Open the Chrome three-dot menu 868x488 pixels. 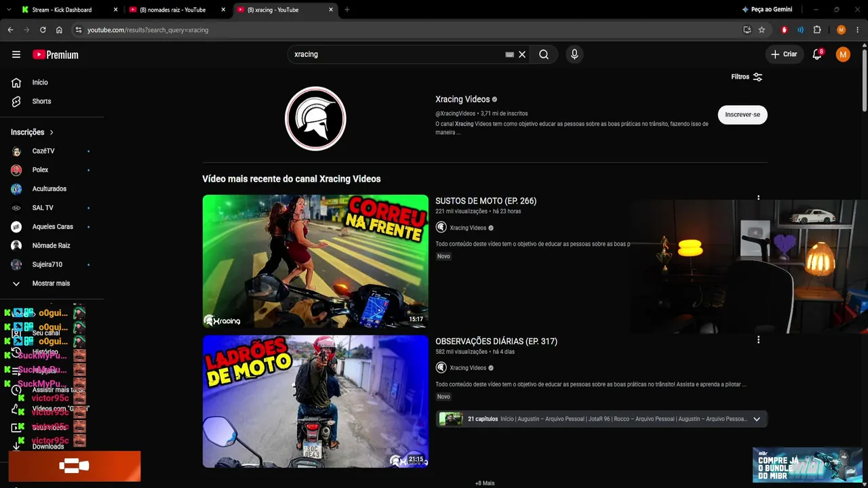[x=858, y=30]
